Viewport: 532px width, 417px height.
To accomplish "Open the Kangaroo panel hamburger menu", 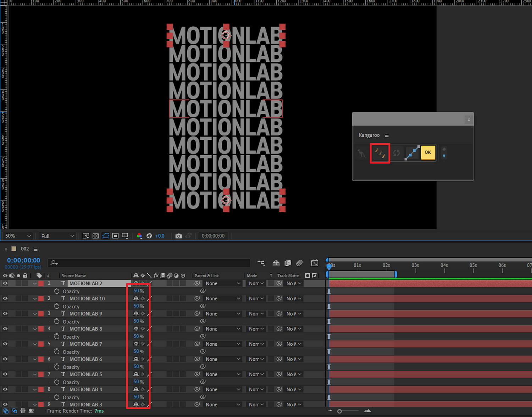I will [x=387, y=135].
